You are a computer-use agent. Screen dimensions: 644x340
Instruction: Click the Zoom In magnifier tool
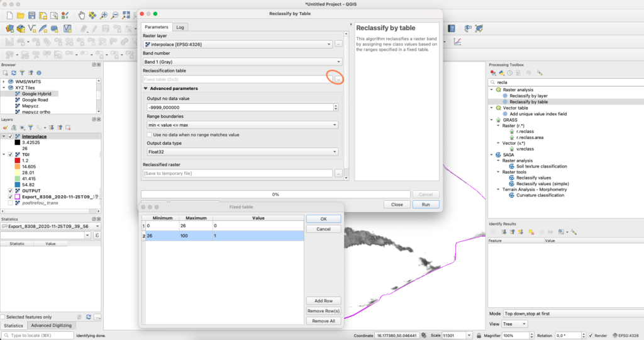(x=104, y=14)
